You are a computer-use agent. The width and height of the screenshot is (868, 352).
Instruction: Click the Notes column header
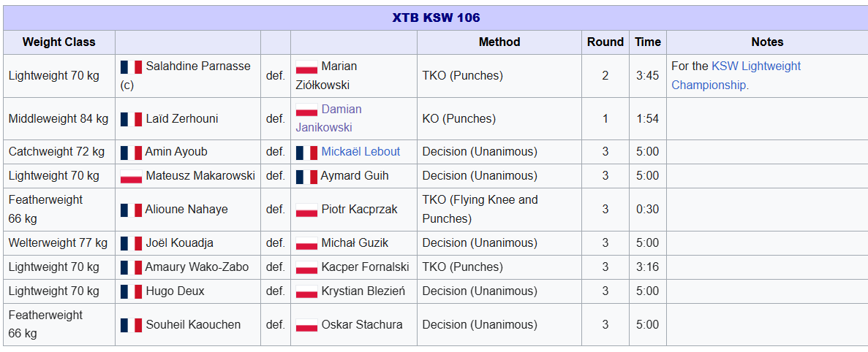coord(767,42)
